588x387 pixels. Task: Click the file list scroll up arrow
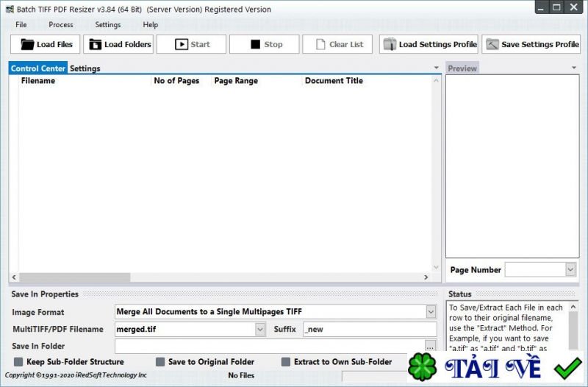(436, 80)
